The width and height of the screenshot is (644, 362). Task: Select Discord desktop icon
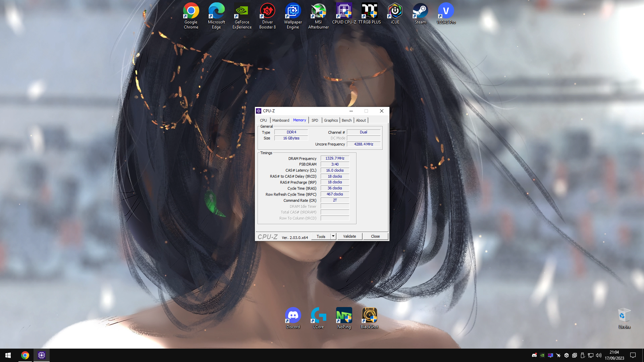(293, 318)
